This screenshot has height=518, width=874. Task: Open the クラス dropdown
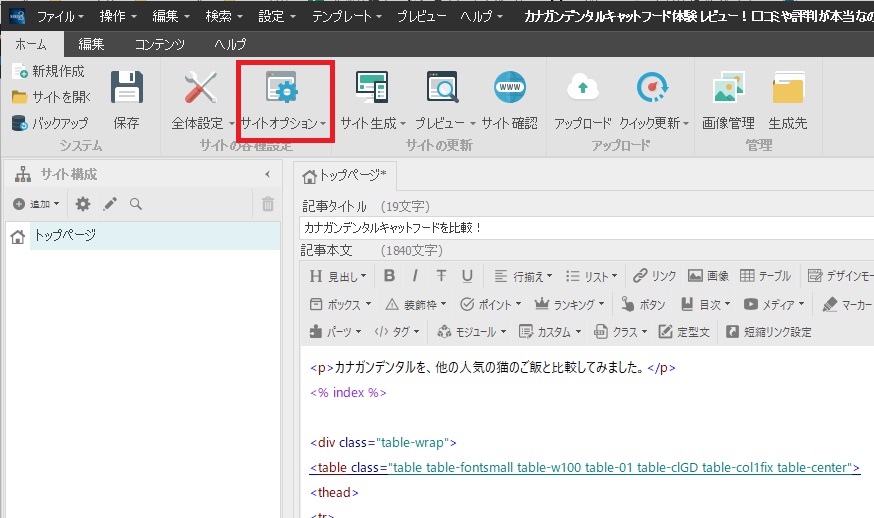coord(620,332)
